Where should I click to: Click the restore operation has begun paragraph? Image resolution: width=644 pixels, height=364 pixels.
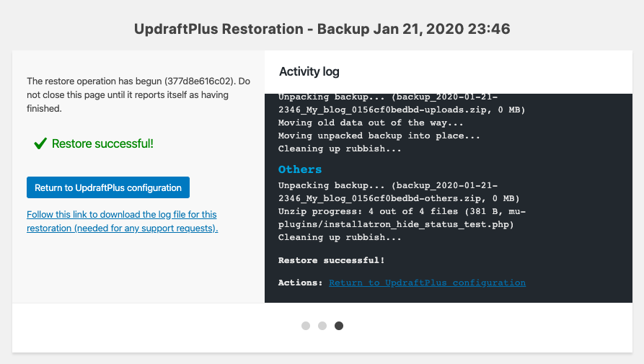[138, 95]
